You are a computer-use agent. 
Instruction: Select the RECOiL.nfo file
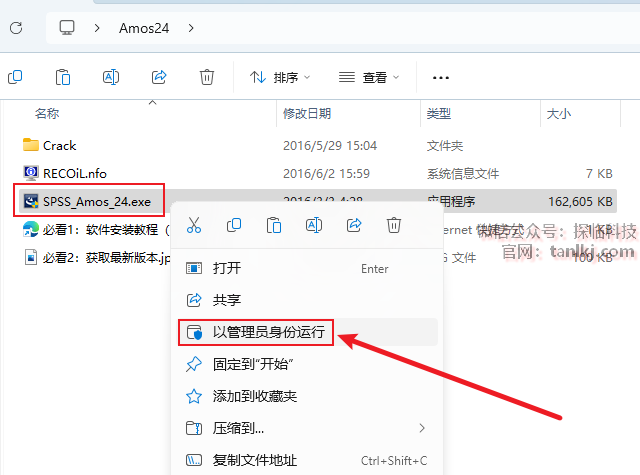click(75, 174)
